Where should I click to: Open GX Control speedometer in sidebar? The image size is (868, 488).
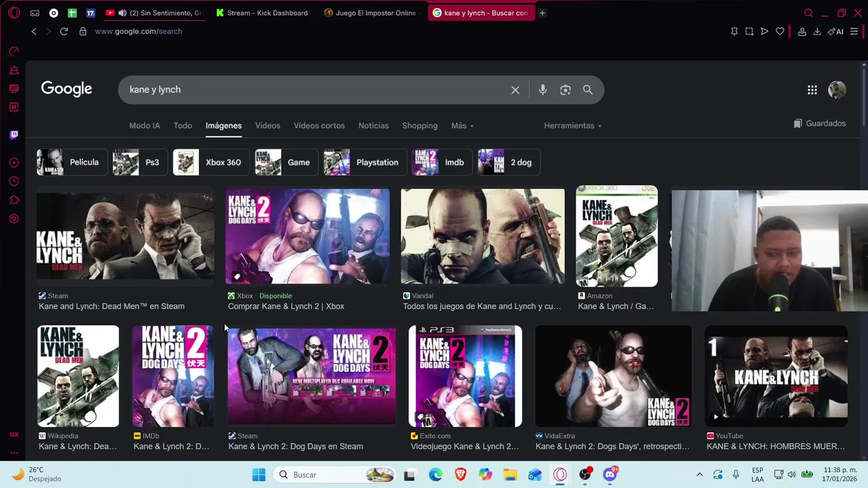tap(14, 52)
